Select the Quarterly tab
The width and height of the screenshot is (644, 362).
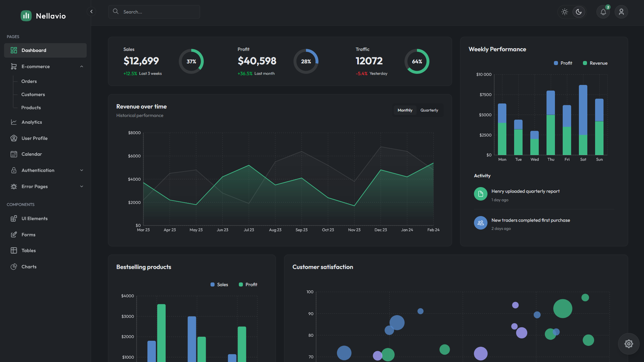(x=429, y=110)
